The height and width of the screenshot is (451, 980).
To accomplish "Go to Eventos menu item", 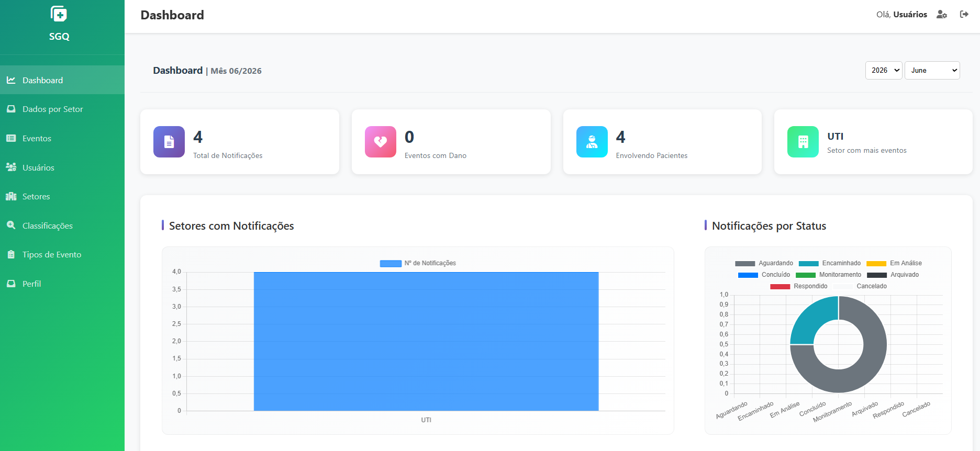I will click(62, 138).
